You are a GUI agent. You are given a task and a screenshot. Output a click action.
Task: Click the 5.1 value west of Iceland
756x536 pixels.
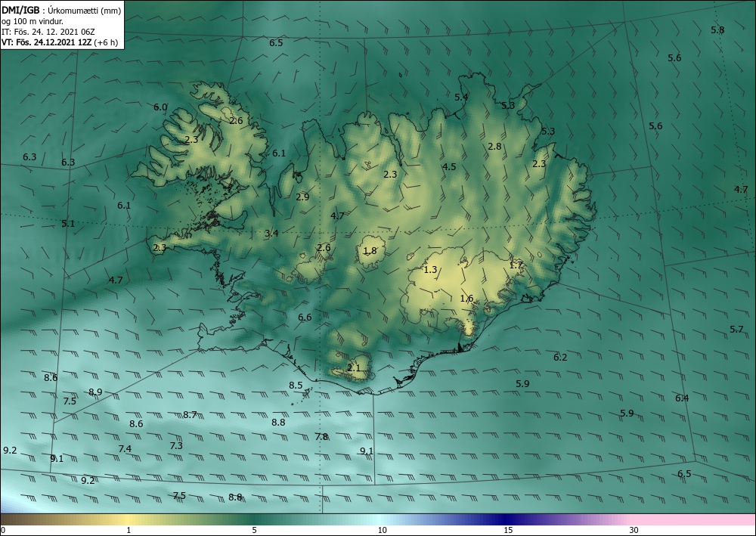68,223
